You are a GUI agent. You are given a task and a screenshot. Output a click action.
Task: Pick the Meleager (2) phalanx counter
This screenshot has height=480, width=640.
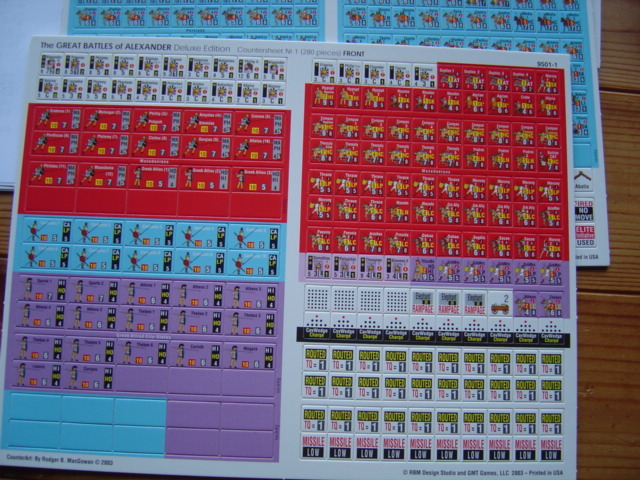coord(107,120)
